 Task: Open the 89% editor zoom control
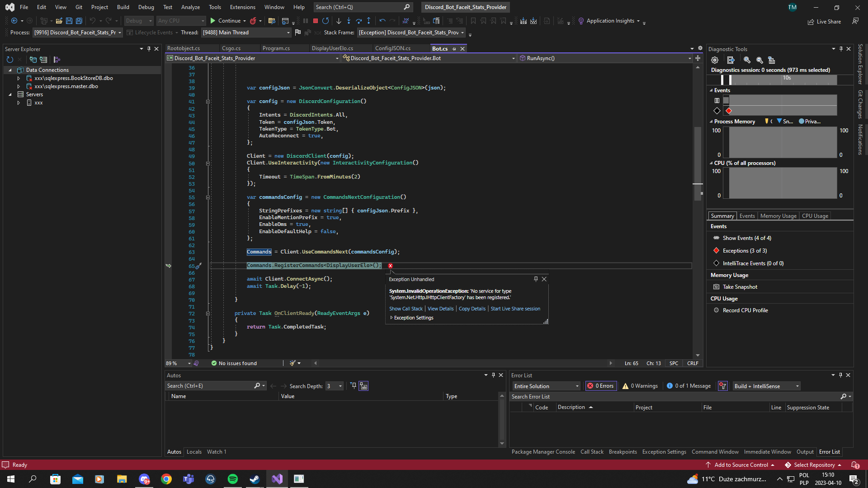pyautogui.click(x=176, y=363)
